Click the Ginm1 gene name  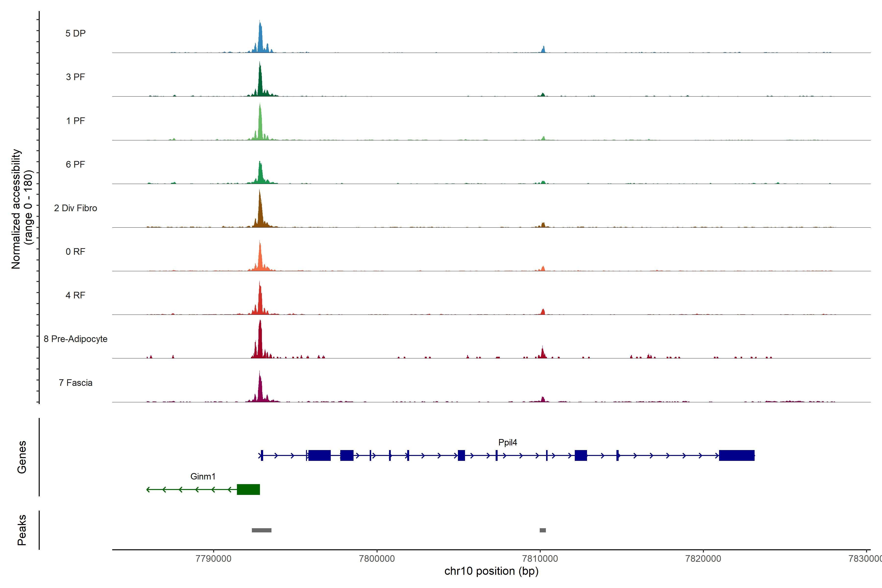pos(203,477)
